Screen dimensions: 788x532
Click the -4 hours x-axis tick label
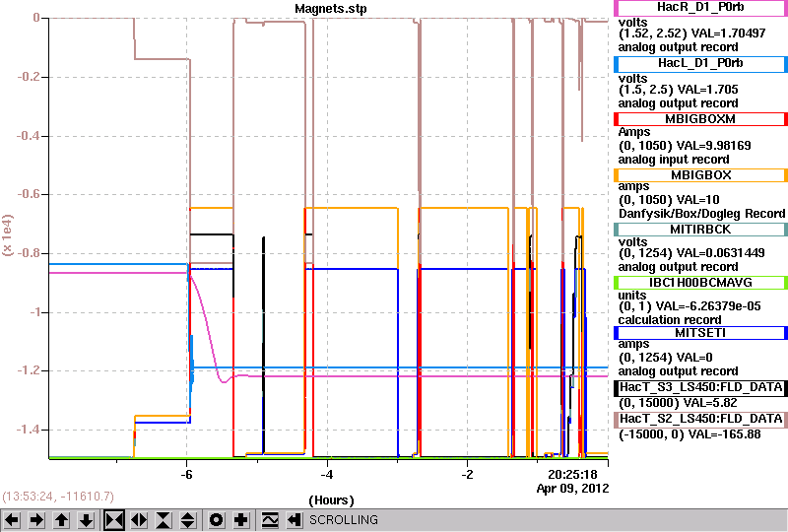327,475
